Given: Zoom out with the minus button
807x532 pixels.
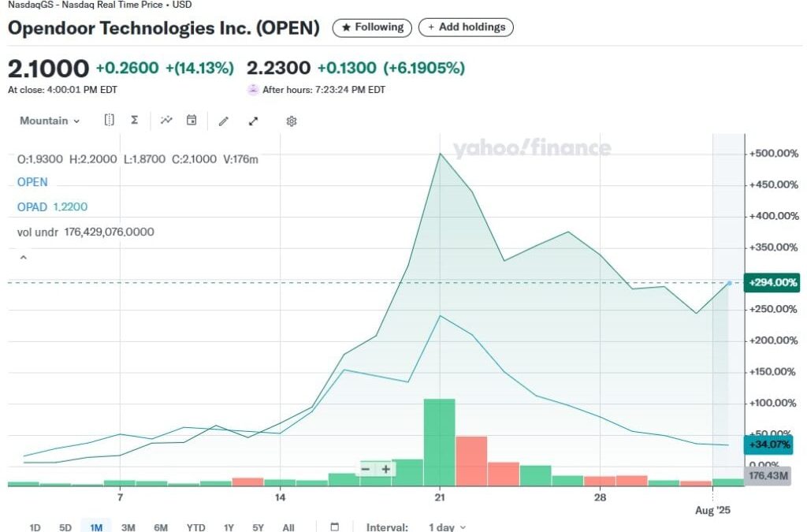Looking at the screenshot, I should point(366,469).
